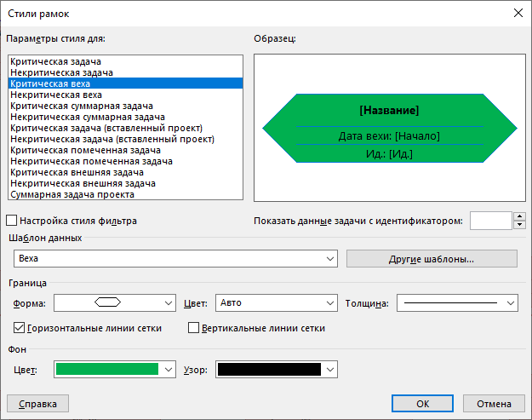Select 'Суммарная задача проекта' item

(125, 194)
